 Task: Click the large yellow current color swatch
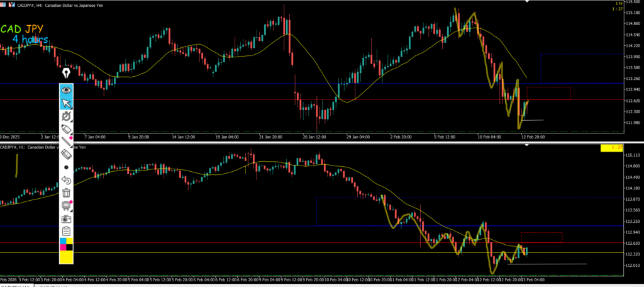pos(66,257)
